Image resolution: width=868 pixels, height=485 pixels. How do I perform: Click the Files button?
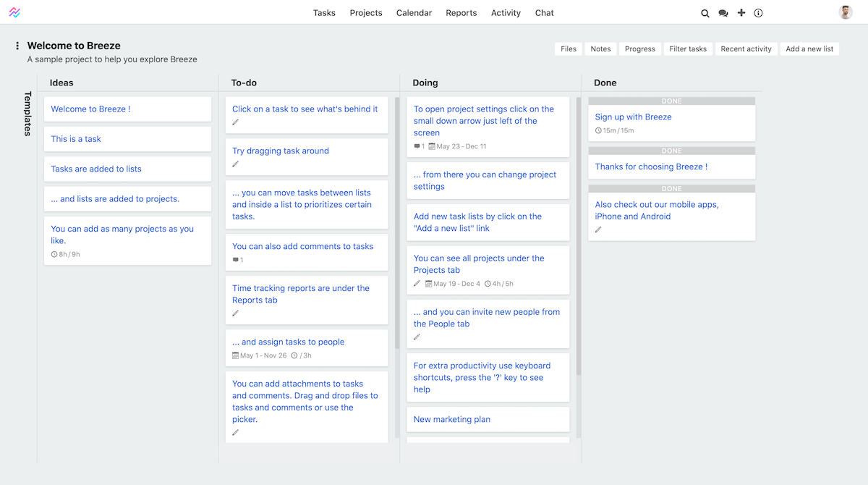pyautogui.click(x=569, y=48)
